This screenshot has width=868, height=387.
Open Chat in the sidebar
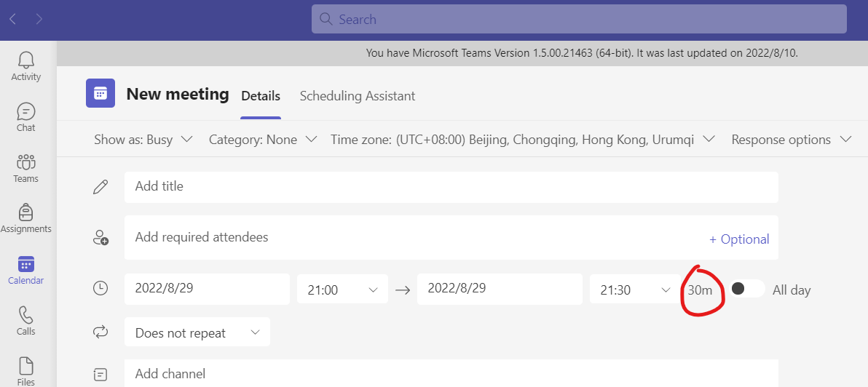(26, 117)
